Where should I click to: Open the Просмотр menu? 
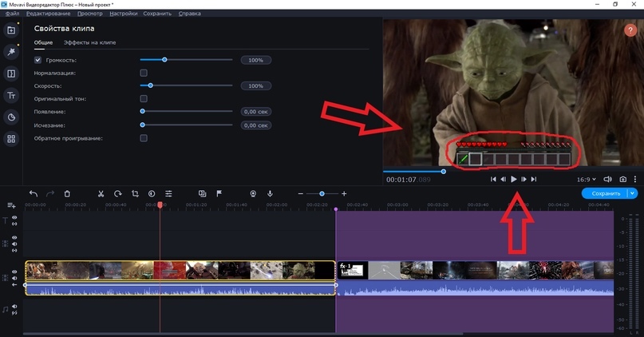coord(90,14)
